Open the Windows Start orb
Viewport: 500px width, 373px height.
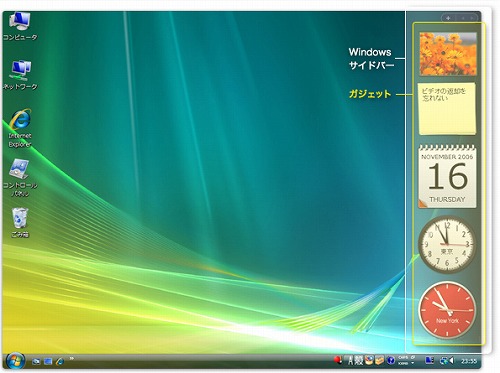click(15, 361)
